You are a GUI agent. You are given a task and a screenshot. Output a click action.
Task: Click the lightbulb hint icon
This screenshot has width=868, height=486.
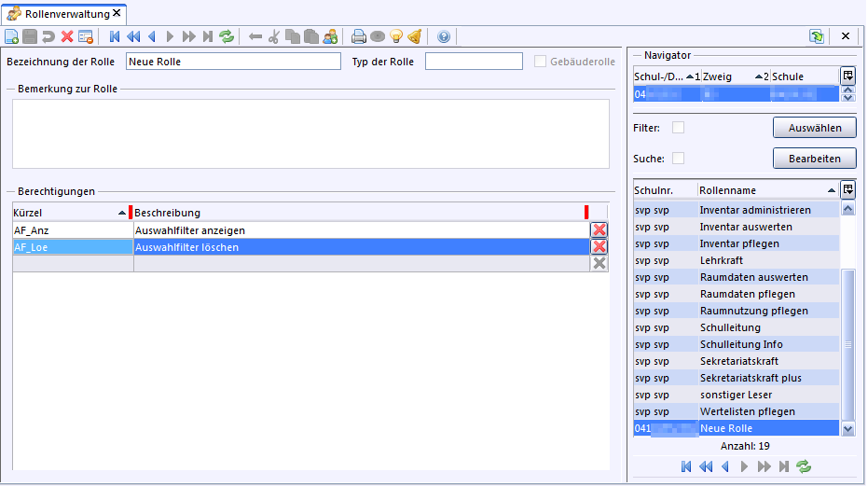click(x=396, y=37)
